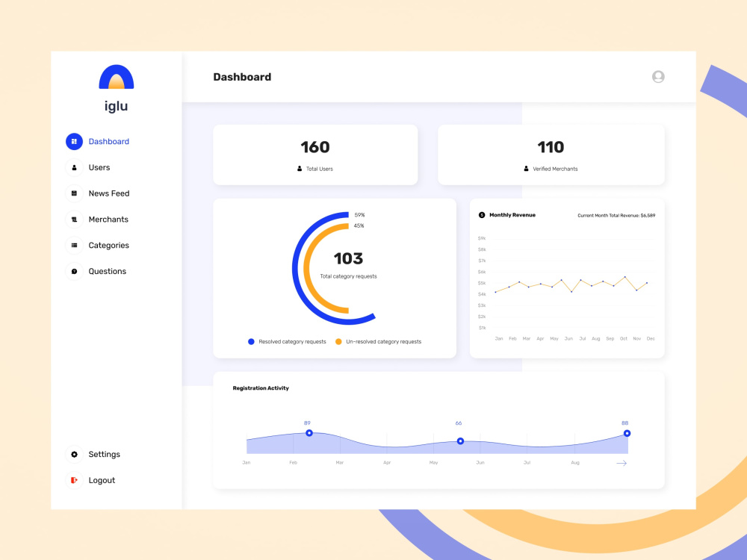Click the Users person icon

(x=74, y=167)
